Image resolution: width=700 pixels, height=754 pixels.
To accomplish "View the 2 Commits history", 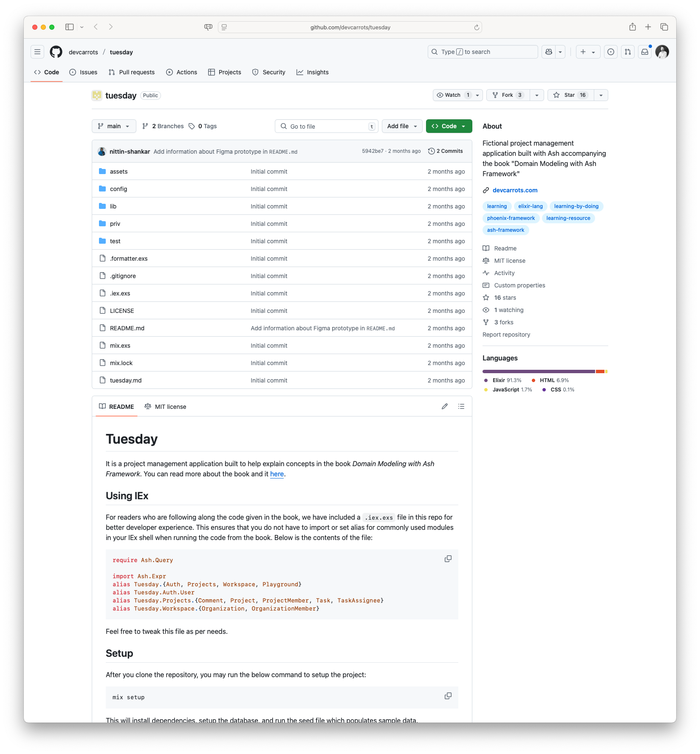I will (x=446, y=151).
